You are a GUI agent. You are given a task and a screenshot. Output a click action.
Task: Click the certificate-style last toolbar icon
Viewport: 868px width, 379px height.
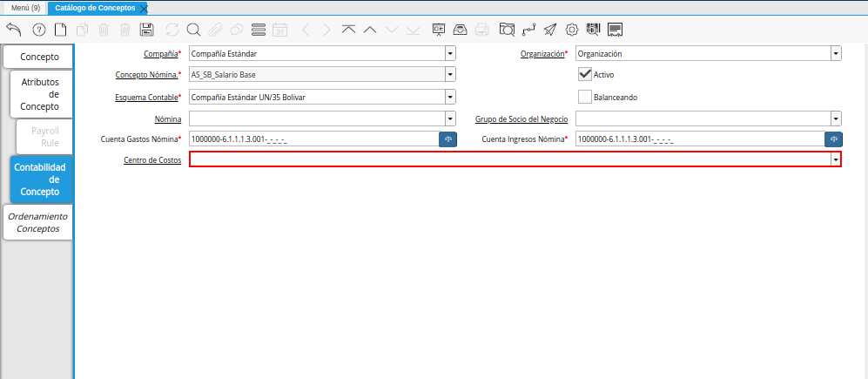point(615,30)
